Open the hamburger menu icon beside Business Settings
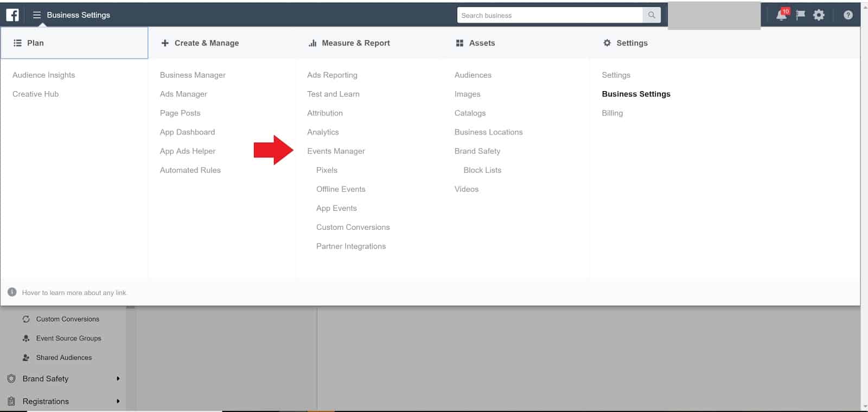Viewport: 868px width, 412px height. (37, 15)
